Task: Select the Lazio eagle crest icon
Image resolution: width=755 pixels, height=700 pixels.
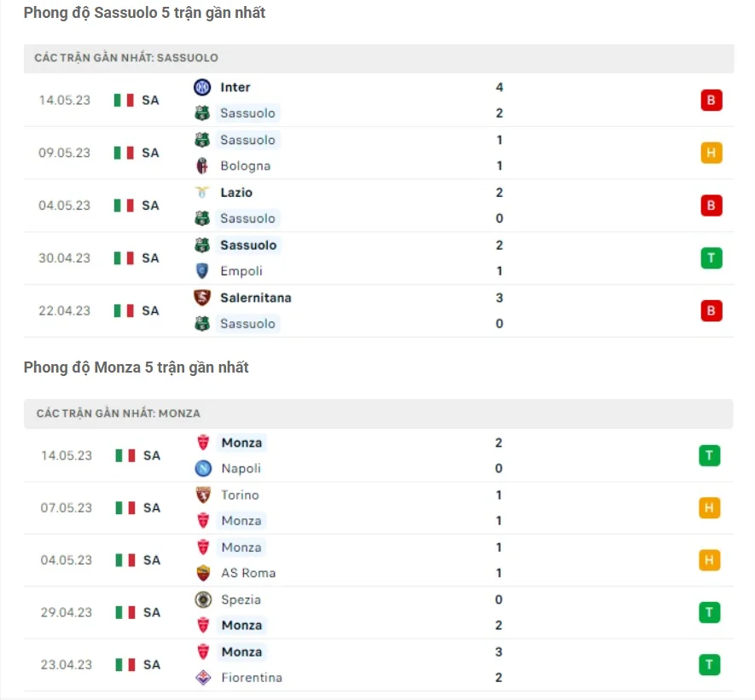Action: (x=200, y=192)
